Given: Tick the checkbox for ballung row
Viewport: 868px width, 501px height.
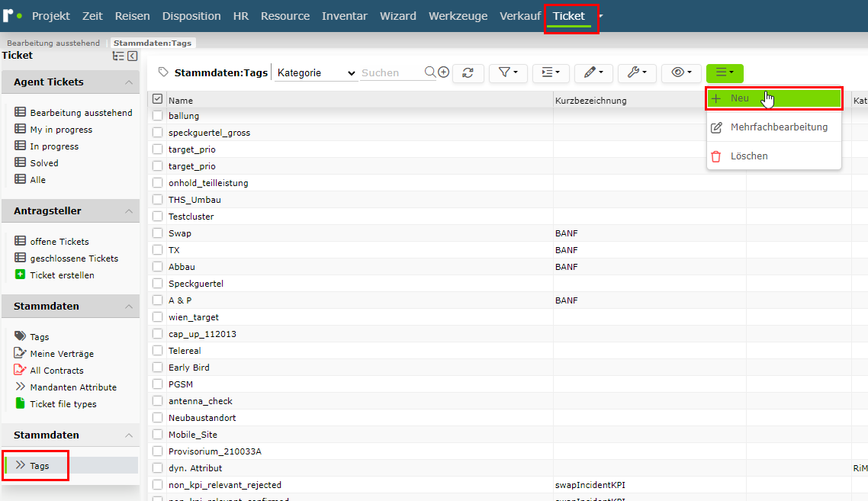Looking at the screenshot, I should point(158,116).
